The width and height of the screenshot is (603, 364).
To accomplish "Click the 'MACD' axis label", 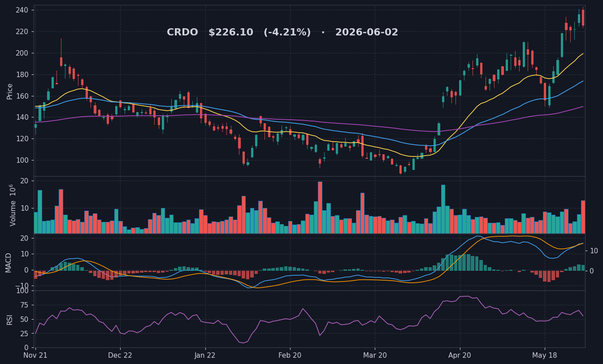I will (9, 262).
